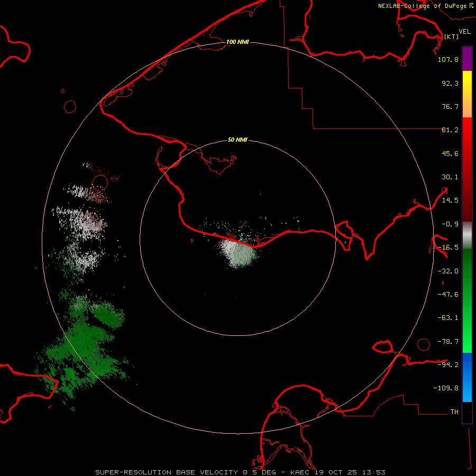Click the [KT] units label

pyautogui.click(x=452, y=36)
